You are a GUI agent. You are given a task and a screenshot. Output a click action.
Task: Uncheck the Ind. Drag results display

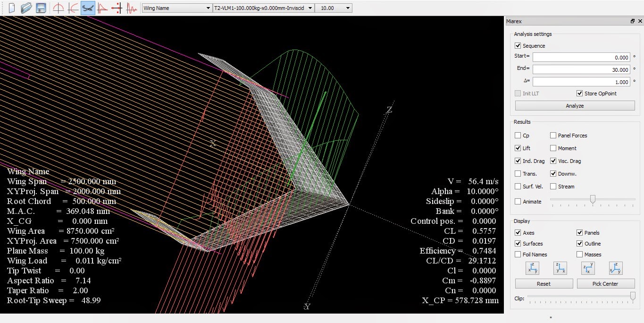[518, 161]
